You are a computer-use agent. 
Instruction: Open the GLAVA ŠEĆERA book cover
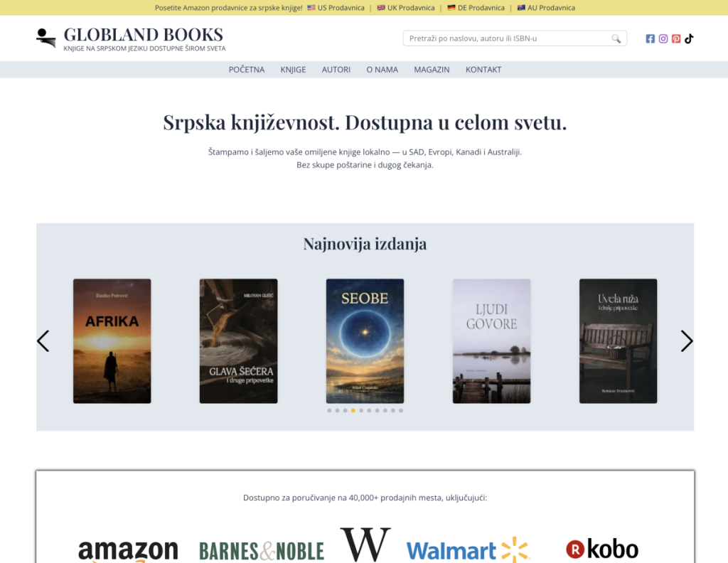[239, 341]
